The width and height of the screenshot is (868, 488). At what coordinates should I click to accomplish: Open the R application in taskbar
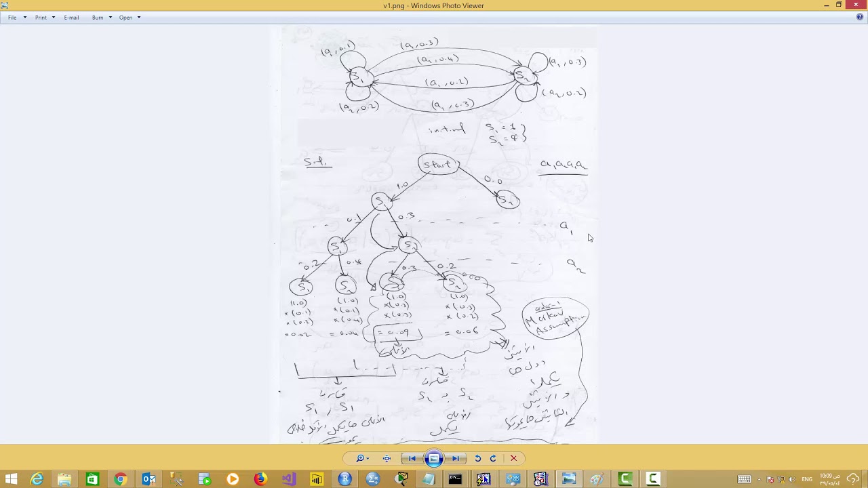tap(344, 479)
